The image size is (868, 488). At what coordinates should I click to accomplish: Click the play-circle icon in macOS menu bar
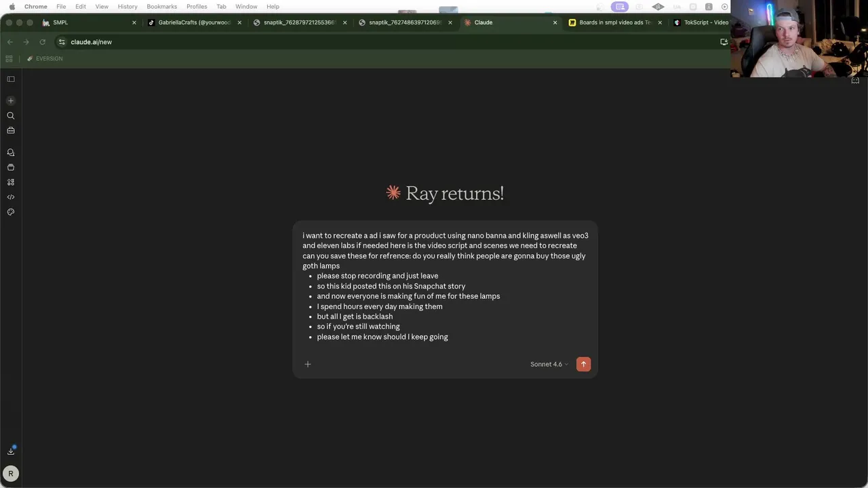pyautogui.click(x=725, y=7)
